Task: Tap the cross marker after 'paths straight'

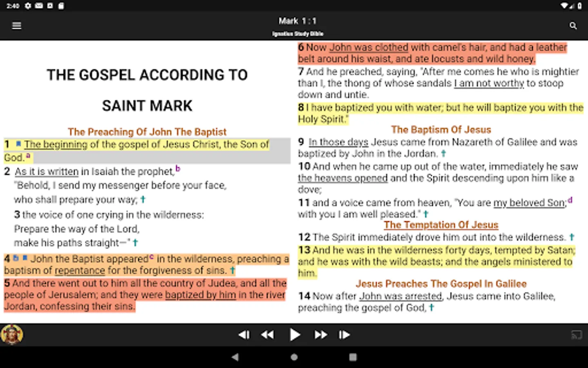Action: point(135,242)
